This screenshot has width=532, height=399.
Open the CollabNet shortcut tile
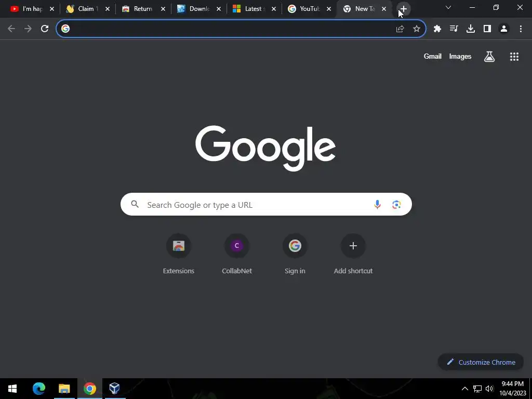237,254
